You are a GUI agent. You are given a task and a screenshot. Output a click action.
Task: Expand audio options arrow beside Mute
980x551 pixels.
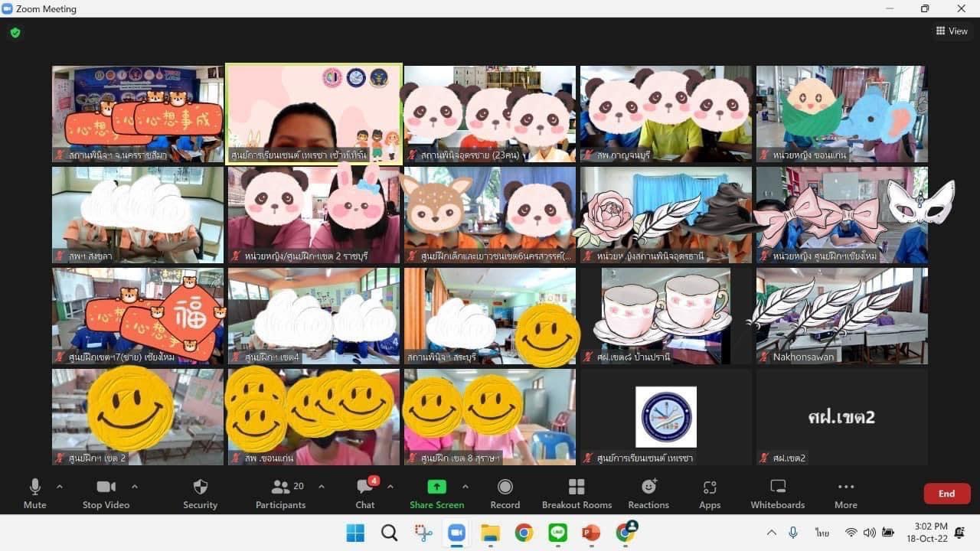coord(60,487)
